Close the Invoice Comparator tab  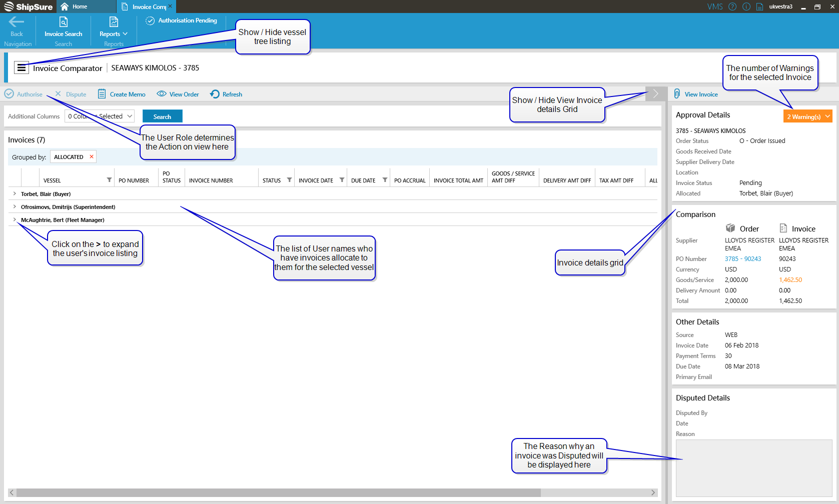pyautogui.click(x=170, y=6)
